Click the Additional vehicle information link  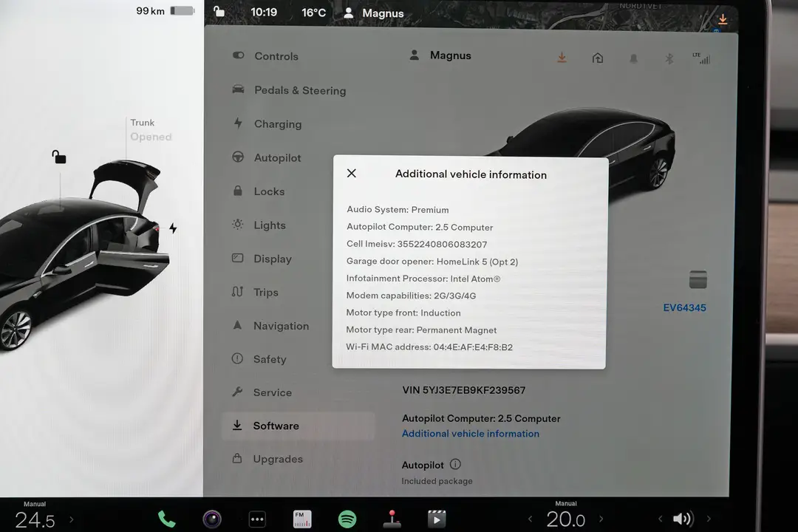coord(470,434)
